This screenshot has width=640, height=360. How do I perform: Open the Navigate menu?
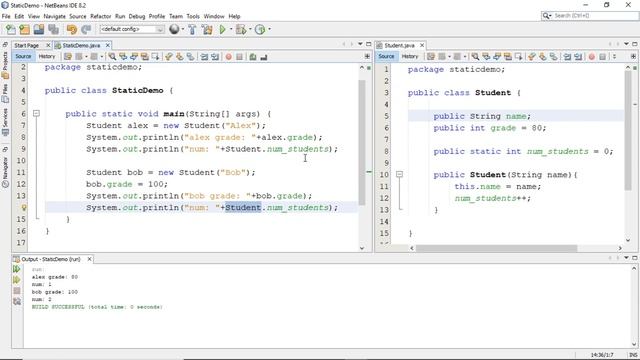[x=54, y=16]
